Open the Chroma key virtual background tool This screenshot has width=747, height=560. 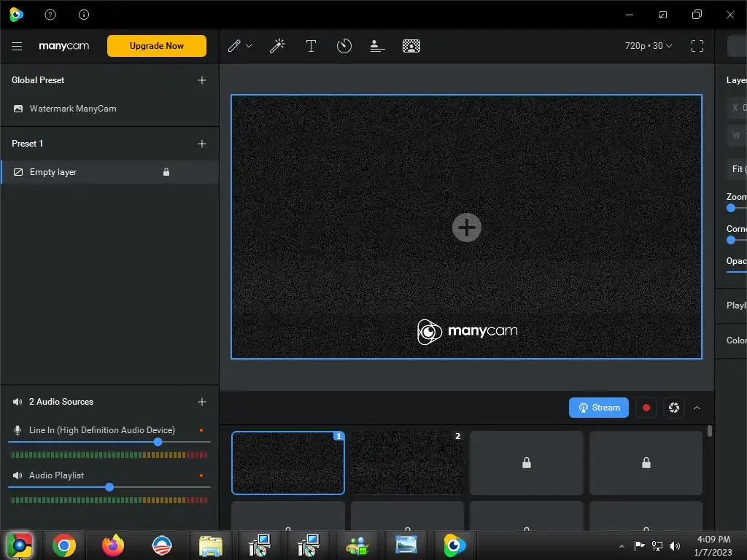pyautogui.click(x=411, y=46)
